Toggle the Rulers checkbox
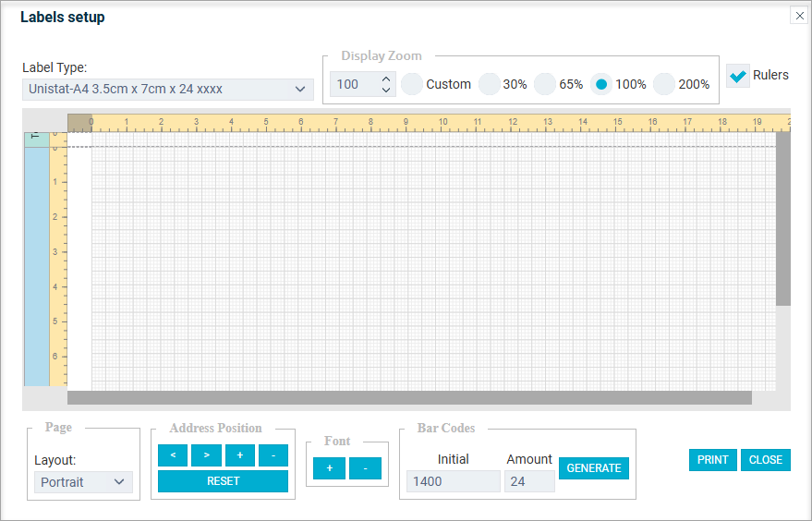The image size is (812, 521). point(738,76)
